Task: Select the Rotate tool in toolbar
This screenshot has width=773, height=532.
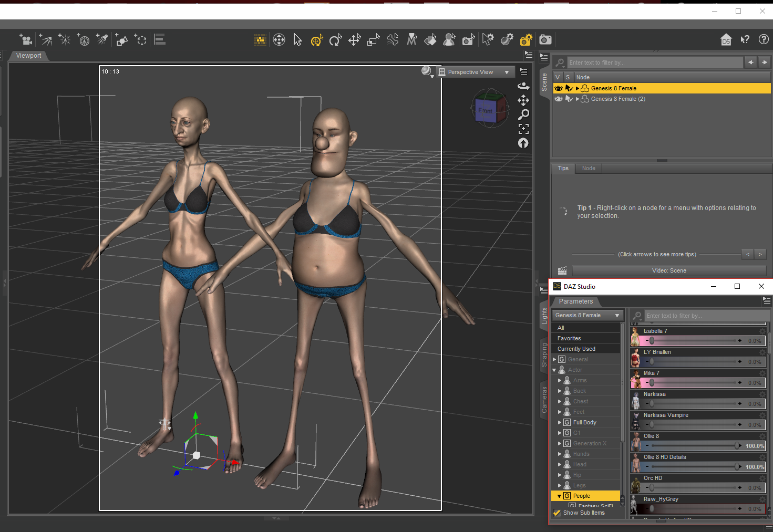Action: 335,40
